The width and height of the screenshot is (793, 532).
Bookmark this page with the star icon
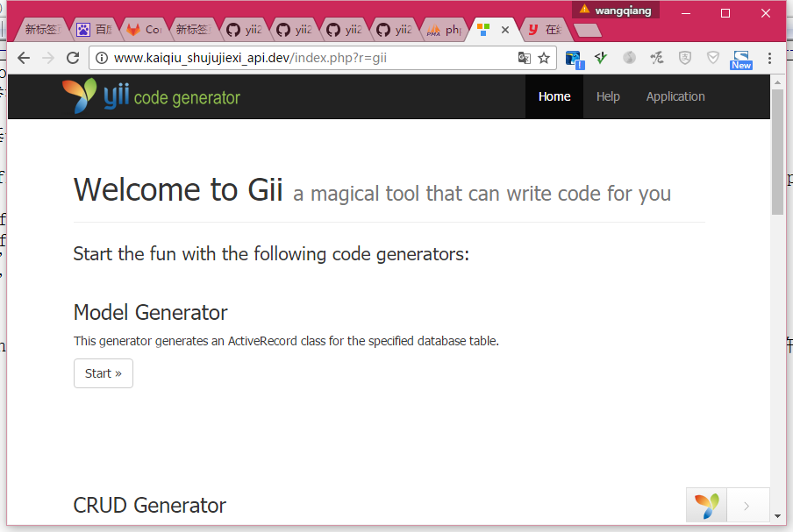click(x=544, y=58)
